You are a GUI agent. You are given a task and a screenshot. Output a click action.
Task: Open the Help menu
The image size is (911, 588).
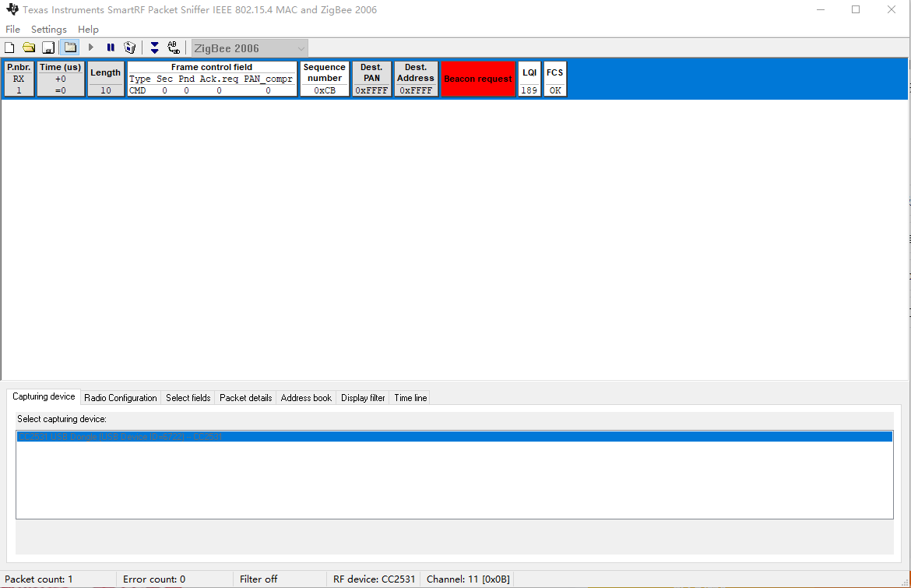88,29
